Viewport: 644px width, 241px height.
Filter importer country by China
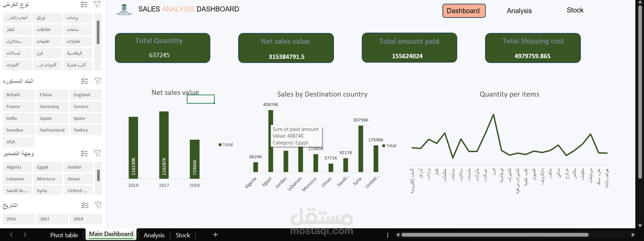[52, 95]
